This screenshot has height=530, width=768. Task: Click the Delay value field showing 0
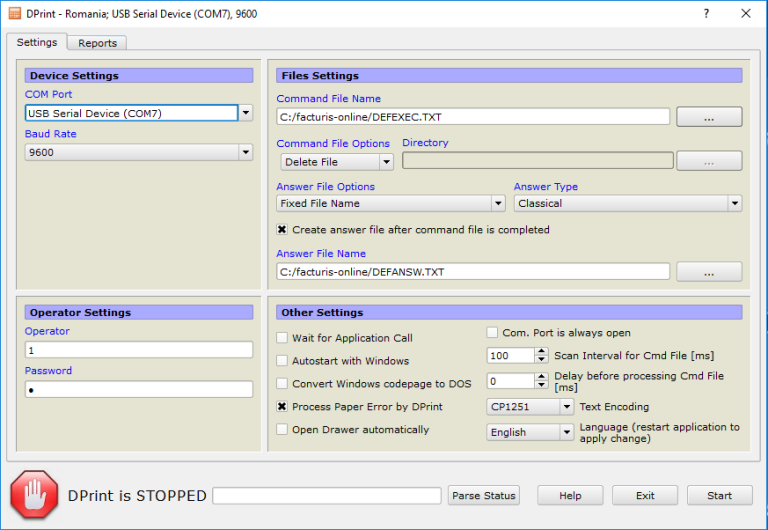[510, 381]
